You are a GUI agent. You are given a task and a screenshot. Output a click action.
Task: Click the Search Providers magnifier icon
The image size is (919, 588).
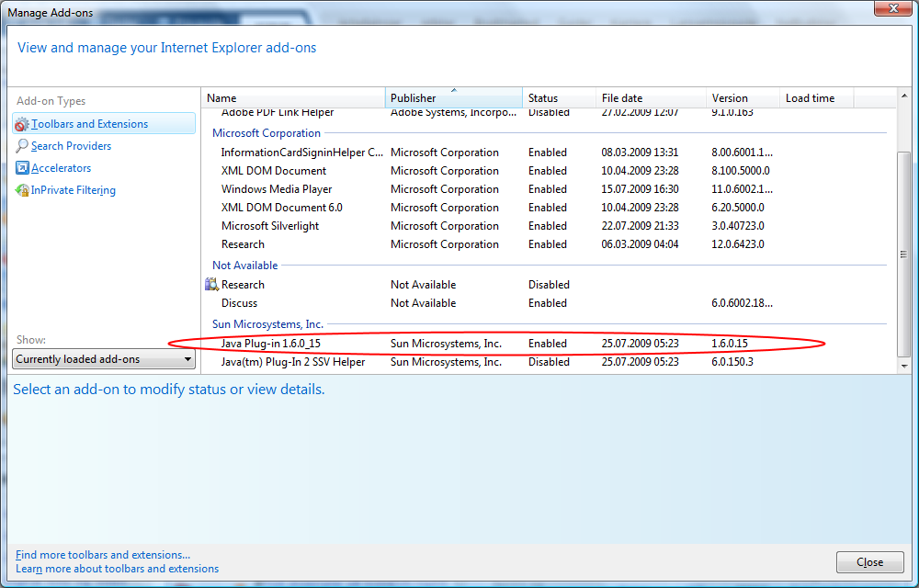pyautogui.click(x=22, y=146)
